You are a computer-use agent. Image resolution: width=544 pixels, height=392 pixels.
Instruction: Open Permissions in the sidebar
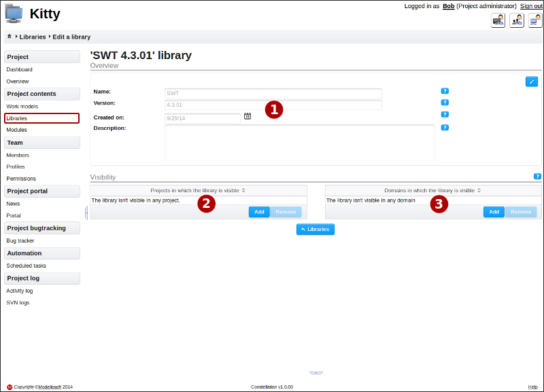(x=21, y=179)
